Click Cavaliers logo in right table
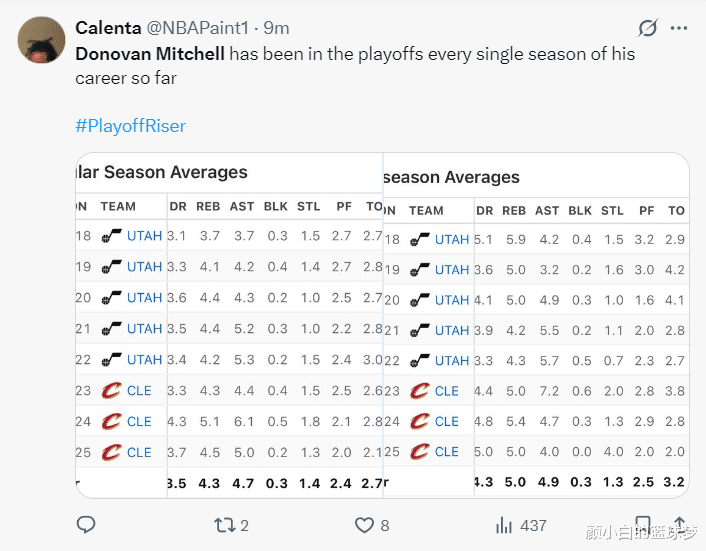This screenshot has height=551, width=706. coord(419,391)
